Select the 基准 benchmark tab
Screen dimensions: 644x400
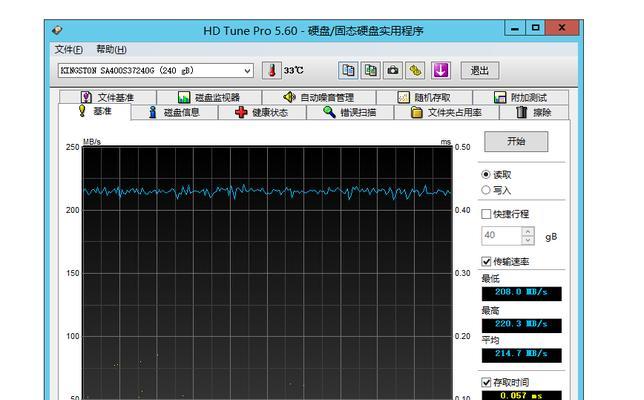click(x=95, y=111)
